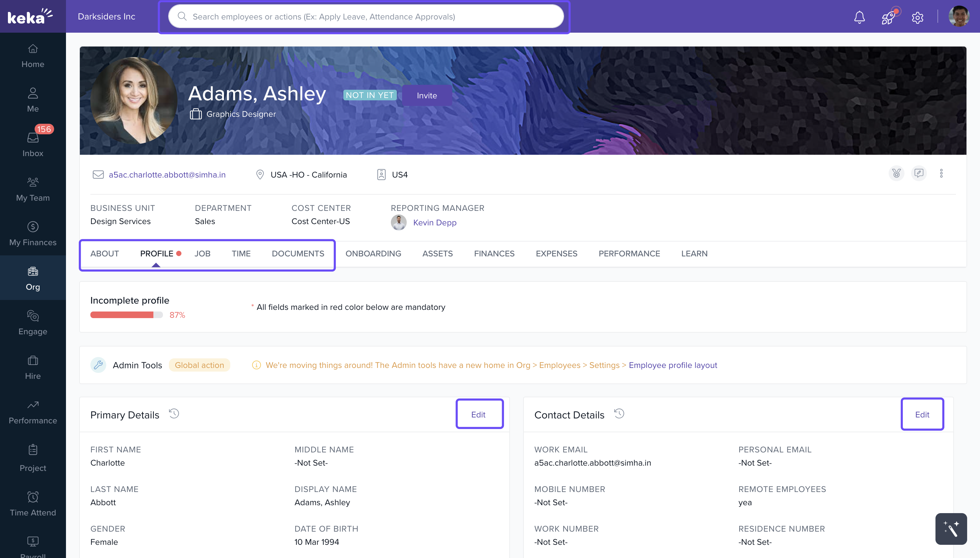Screen dimensions: 980x558
Task: Open Employee profile layout link
Action: pos(673,365)
